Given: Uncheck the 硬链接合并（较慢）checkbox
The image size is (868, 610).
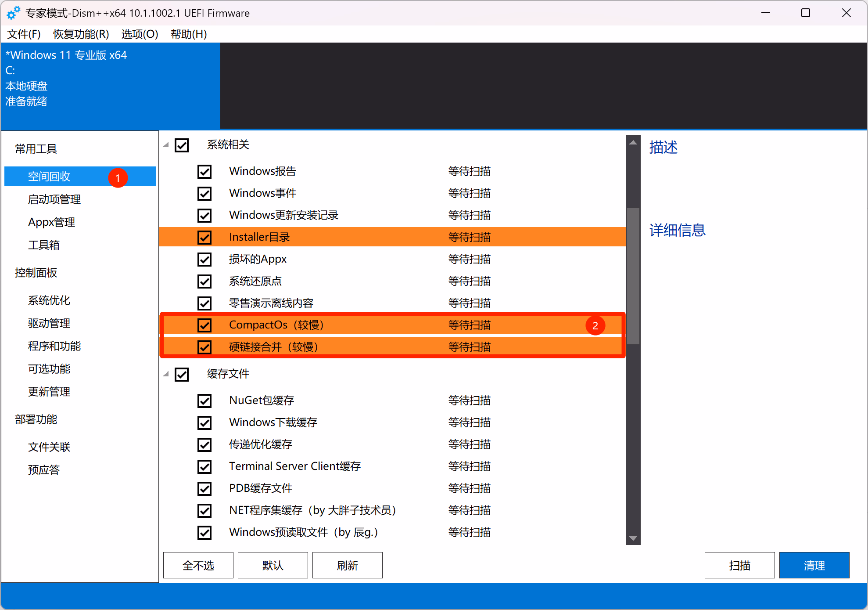Looking at the screenshot, I should tap(204, 347).
